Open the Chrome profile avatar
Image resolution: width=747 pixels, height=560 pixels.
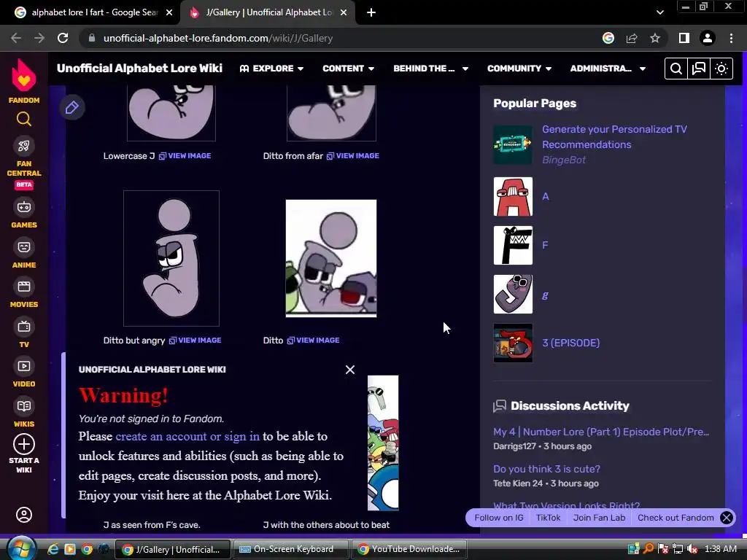point(708,38)
